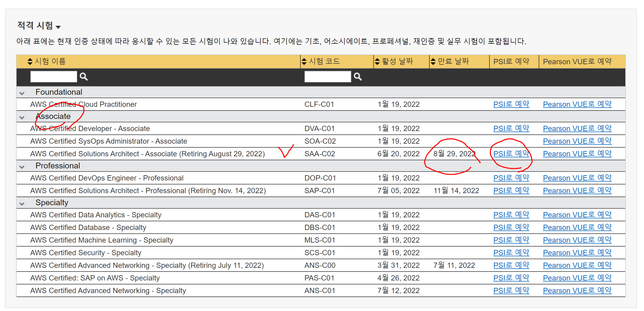Book SAA-C02 Solutions Architect via PSI link
The image size is (644, 311).
(x=511, y=154)
